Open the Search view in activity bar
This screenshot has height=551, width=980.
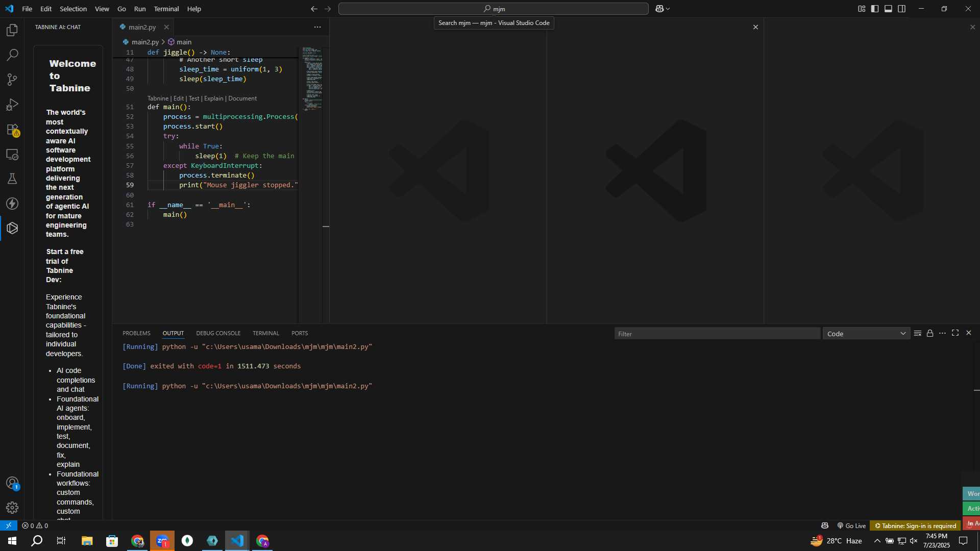(12, 55)
